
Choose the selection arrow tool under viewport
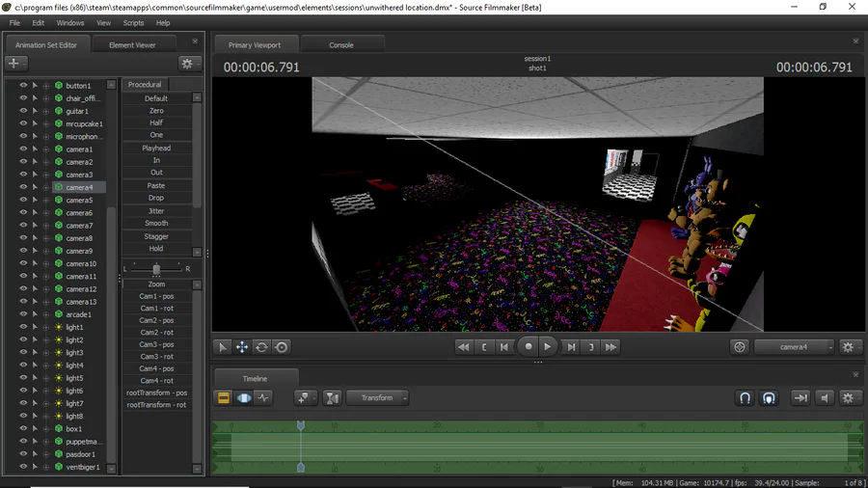223,347
